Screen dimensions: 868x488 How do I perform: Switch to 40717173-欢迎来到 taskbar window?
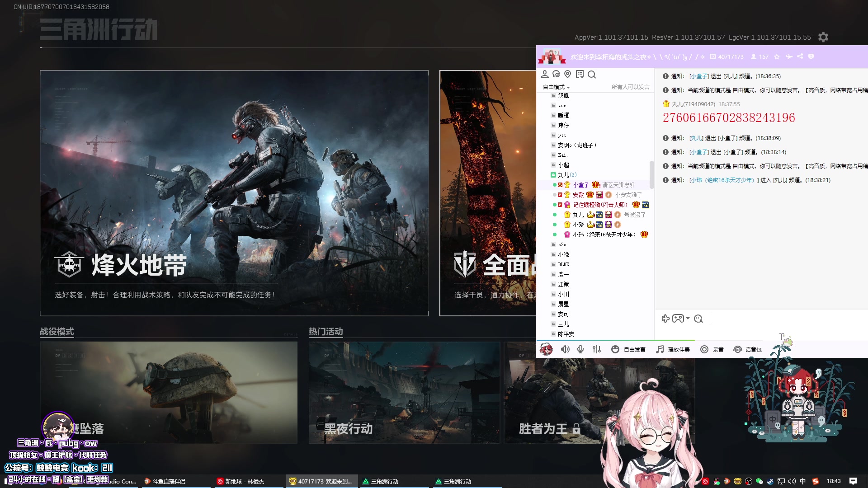pyautogui.click(x=321, y=481)
